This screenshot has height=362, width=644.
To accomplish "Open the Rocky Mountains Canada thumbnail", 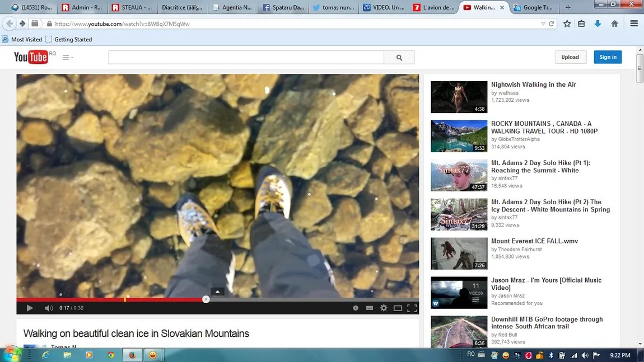I will [x=459, y=136].
